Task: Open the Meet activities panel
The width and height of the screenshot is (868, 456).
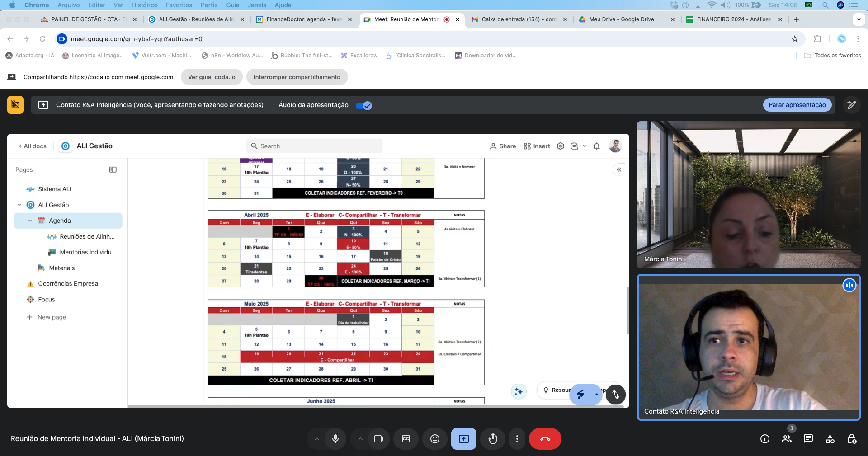Action: point(830,439)
